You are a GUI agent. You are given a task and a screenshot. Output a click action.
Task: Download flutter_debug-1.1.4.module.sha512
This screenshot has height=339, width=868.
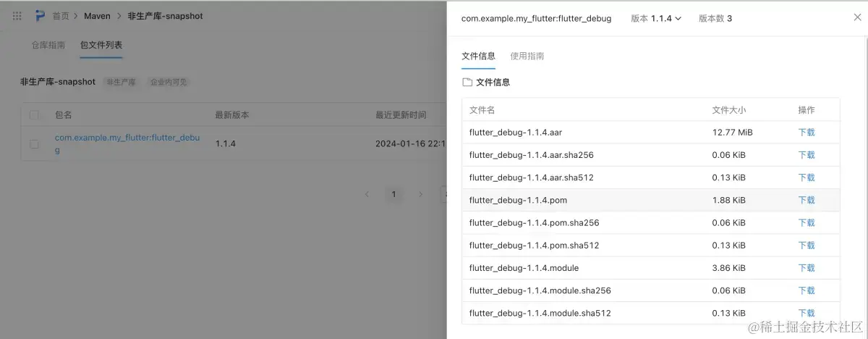807,314
